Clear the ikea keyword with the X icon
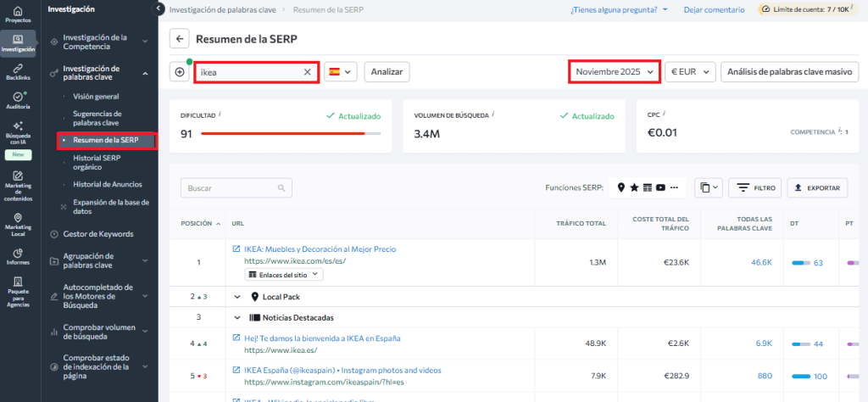Image resolution: width=868 pixels, height=402 pixels. click(307, 72)
